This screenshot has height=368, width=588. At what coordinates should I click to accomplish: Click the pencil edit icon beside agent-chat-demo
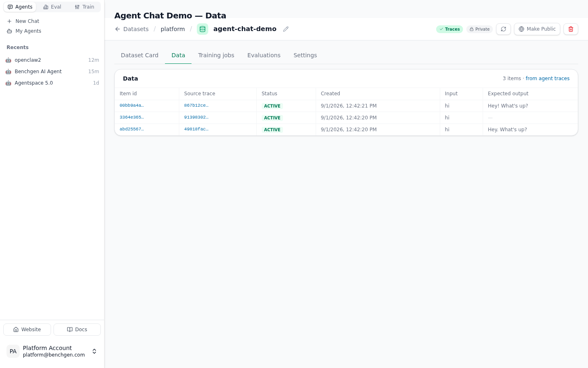pos(286,29)
